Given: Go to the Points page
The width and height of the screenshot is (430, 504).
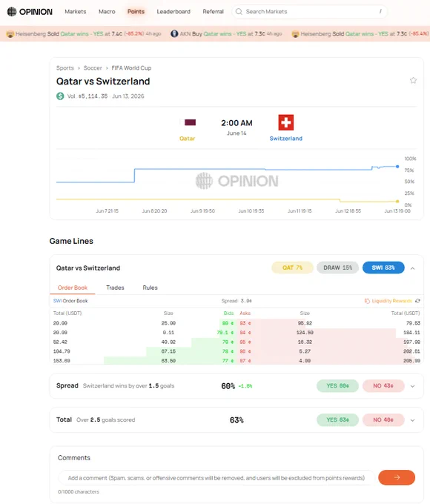Looking at the screenshot, I should (x=136, y=12).
